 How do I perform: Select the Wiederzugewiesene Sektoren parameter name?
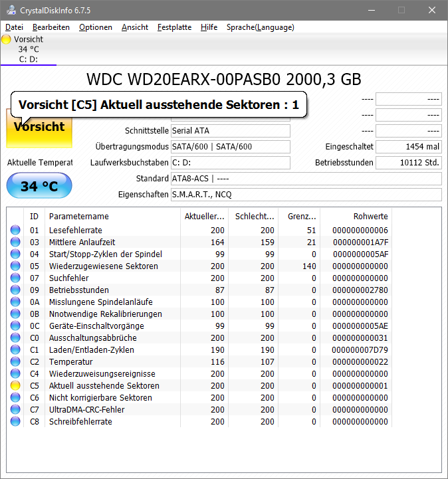pyautogui.click(x=103, y=266)
